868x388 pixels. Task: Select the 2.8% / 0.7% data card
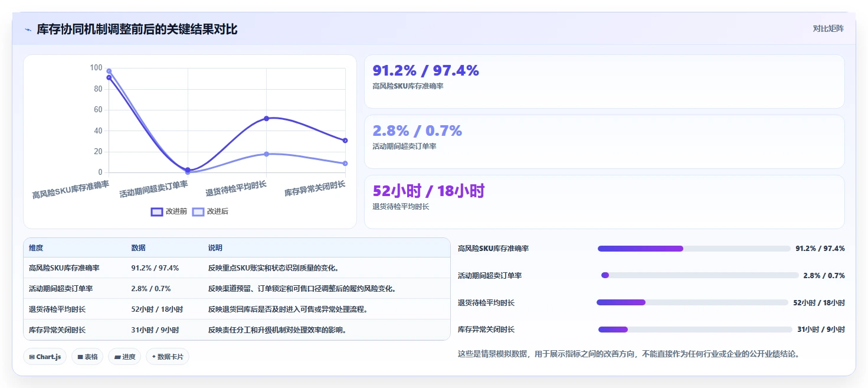click(604, 142)
